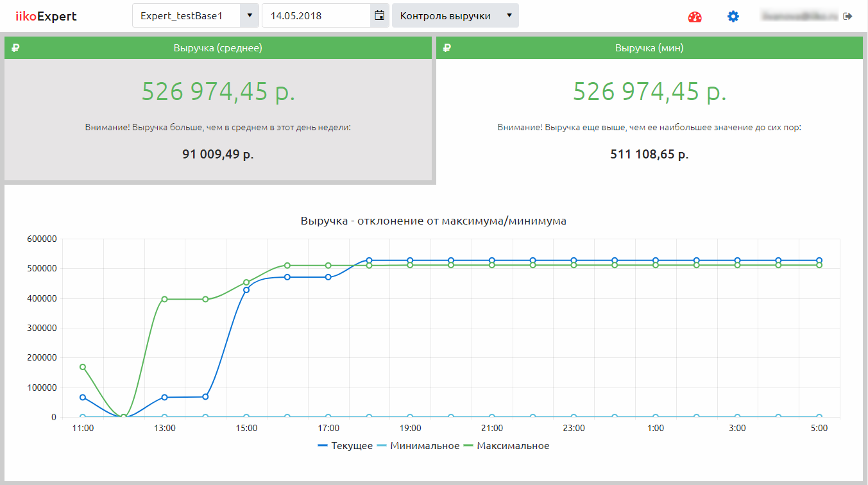Click the blue data point at 15:00
Viewport: 868px width, 485px height.
pos(246,290)
